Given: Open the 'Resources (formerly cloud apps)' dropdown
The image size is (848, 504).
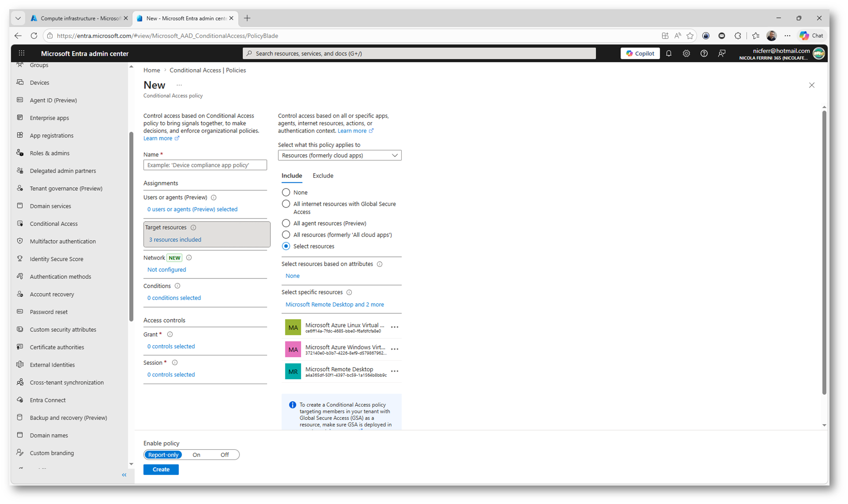Looking at the screenshot, I should pos(340,156).
